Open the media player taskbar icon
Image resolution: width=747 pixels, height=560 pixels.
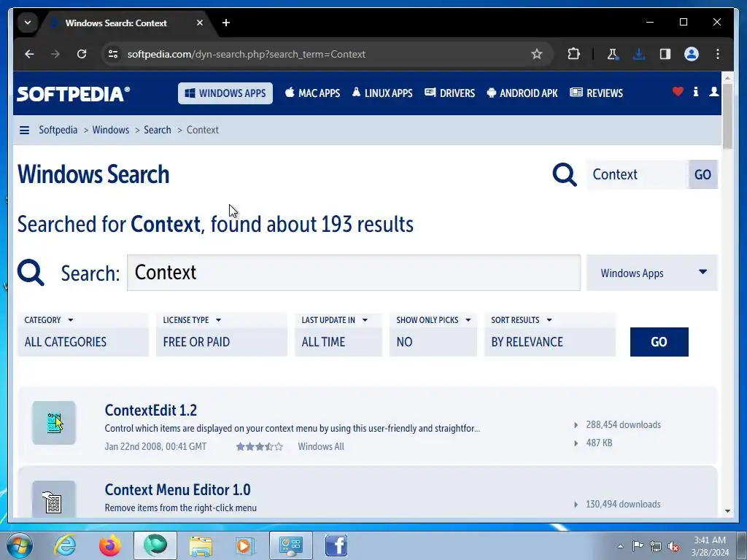tap(245, 545)
